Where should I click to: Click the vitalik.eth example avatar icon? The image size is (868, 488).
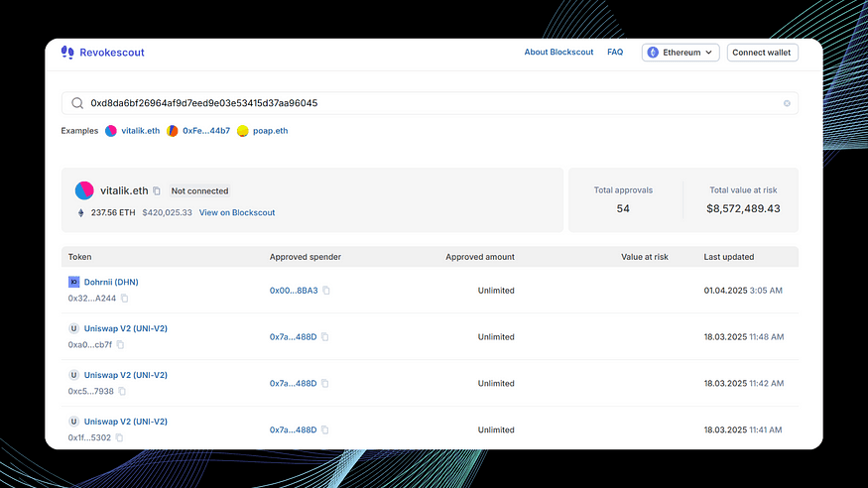coord(111,131)
